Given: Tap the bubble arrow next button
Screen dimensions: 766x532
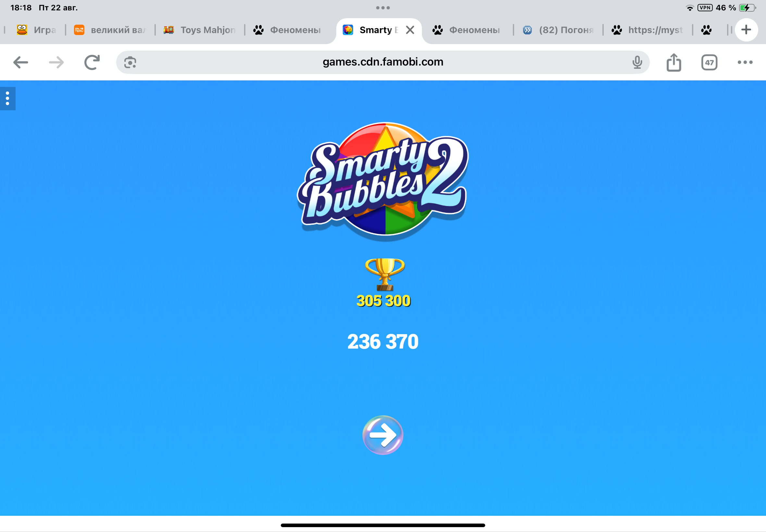Looking at the screenshot, I should pyautogui.click(x=382, y=435).
